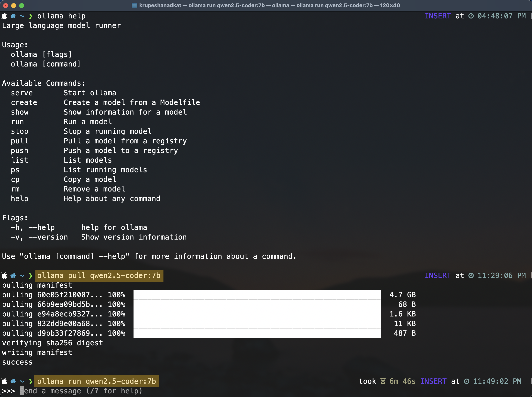Click the 'list' command name
Screen dimensions: 532x397
coord(20,160)
